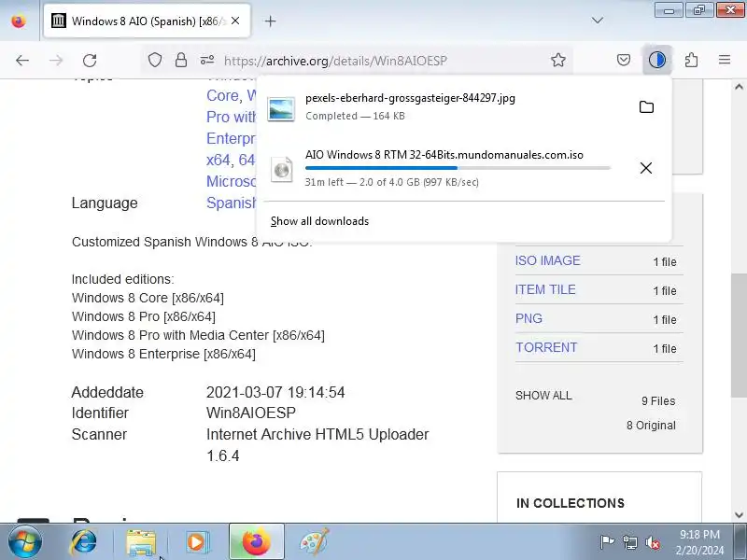Screen dimensions: 747x560
Task: Save page to Pocket
Action: pos(624,60)
